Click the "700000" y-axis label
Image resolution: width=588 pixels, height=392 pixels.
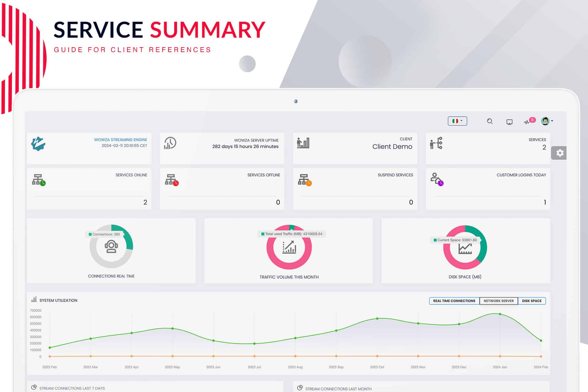pyautogui.click(x=36, y=311)
